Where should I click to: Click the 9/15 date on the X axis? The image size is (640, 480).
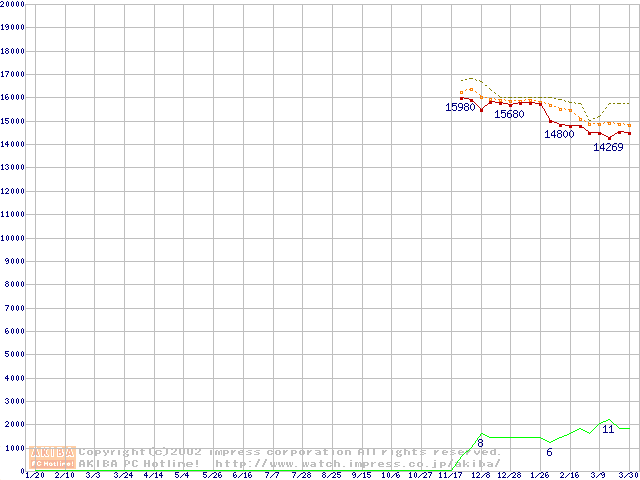coord(361,475)
